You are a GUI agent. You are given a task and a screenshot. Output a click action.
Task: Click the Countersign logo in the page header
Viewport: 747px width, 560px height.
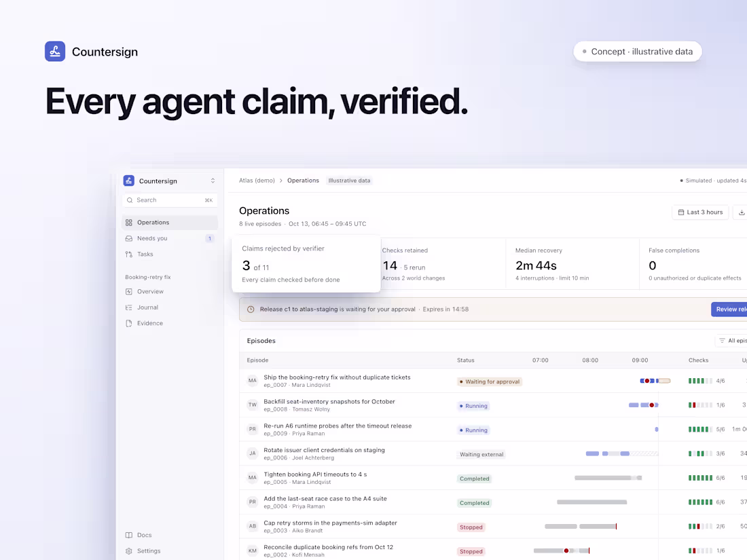click(x=55, y=52)
